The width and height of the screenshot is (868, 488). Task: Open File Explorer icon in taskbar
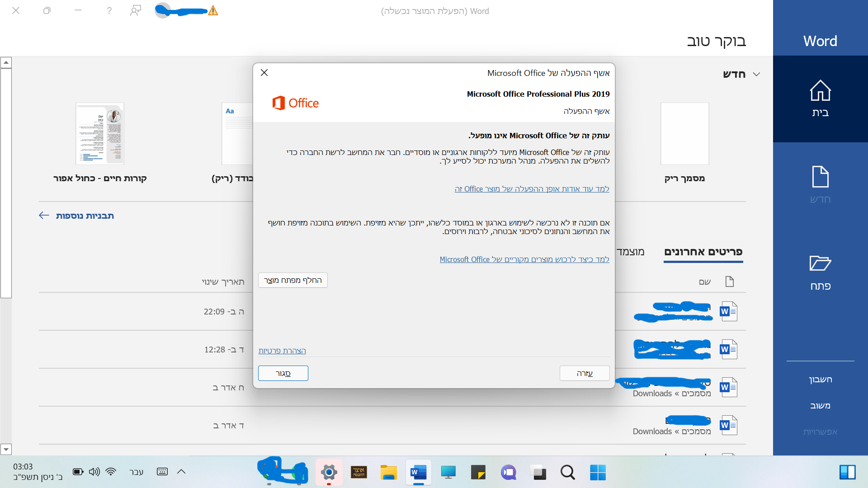[x=389, y=473]
